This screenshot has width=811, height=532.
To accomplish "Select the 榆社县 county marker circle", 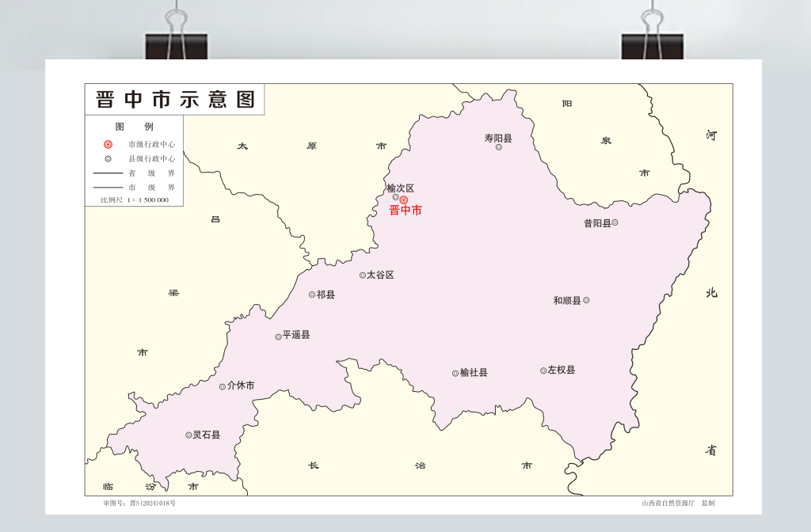I will pyautogui.click(x=455, y=373).
